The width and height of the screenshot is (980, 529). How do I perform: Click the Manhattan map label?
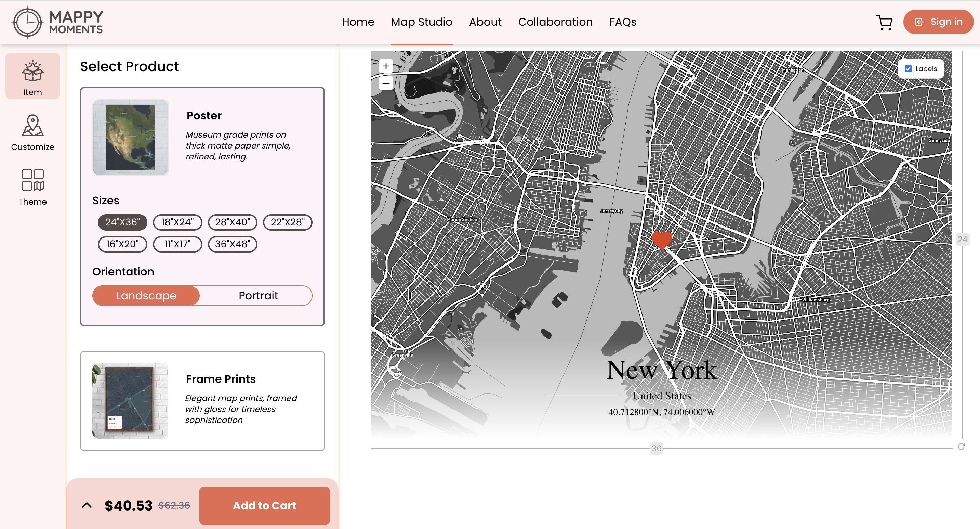coord(793,70)
